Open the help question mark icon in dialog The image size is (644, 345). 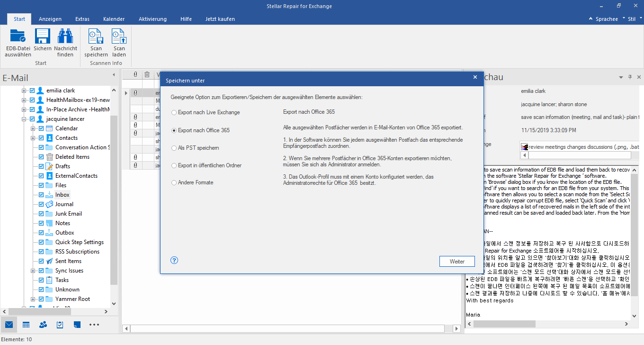(x=174, y=260)
